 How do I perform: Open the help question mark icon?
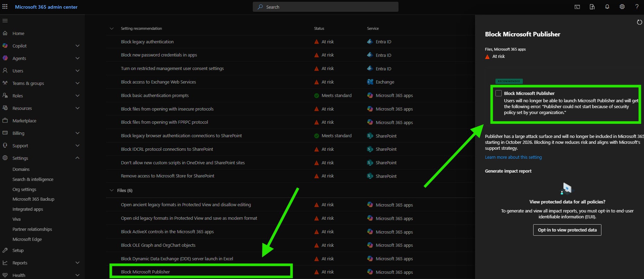(x=637, y=7)
